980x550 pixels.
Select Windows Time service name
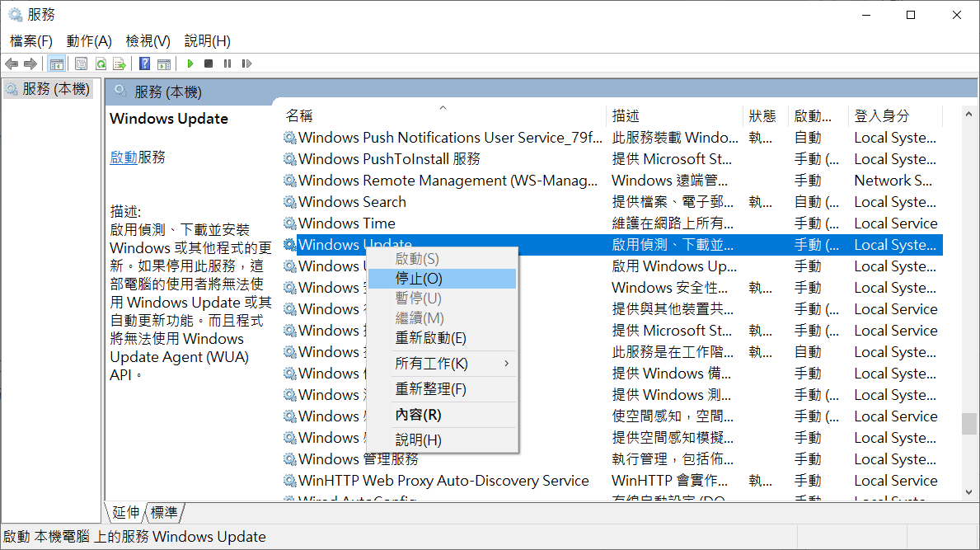click(347, 223)
